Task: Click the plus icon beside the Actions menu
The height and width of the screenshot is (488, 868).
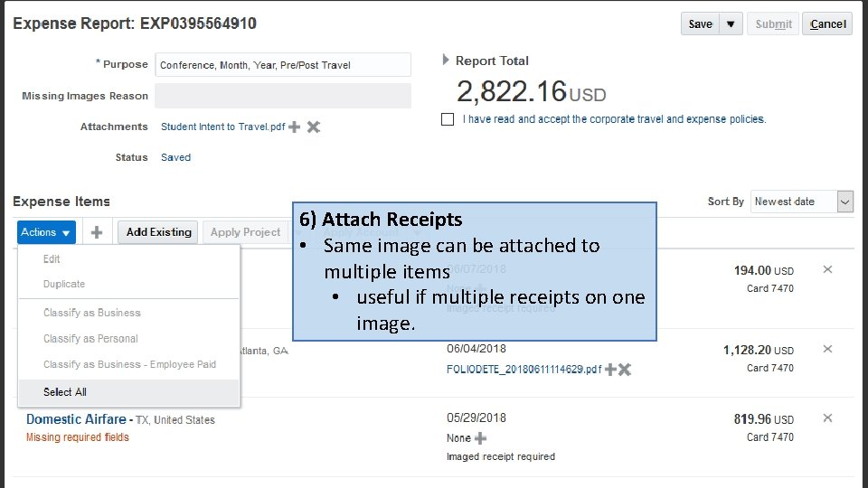Action: click(97, 232)
